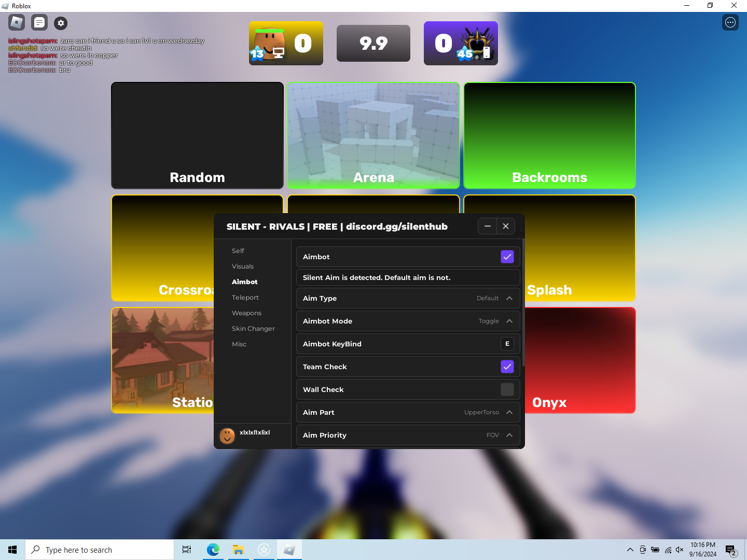Choose the Onyx map card
Image resolution: width=747 pixels, height=560 pixels.
tap(580, 360)
